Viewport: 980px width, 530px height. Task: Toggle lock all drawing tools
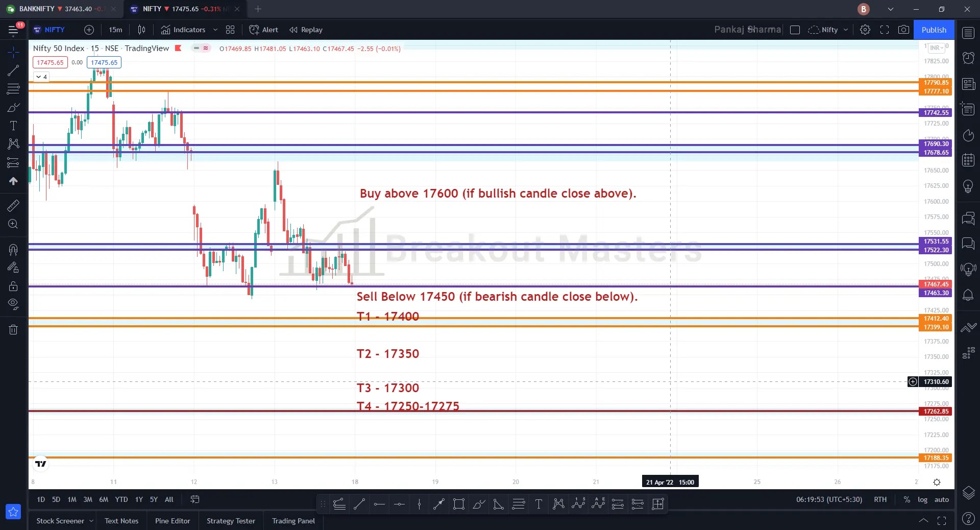coord(14,286)
